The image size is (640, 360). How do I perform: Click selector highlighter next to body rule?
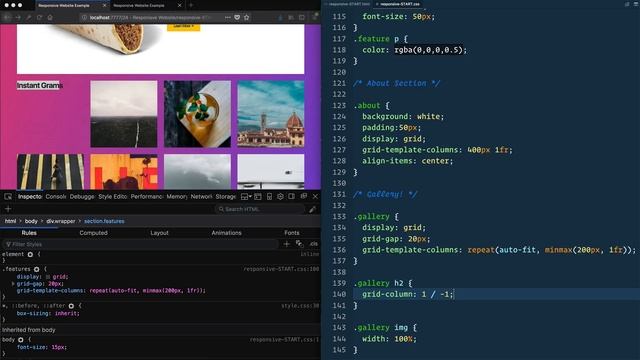click(21, 340)
